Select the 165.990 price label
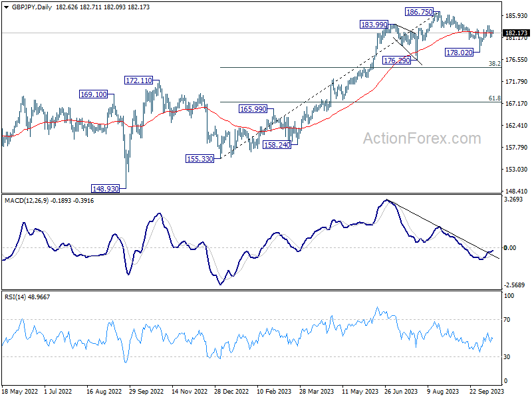This screenshot has width=532, height=399. [253, 109]
